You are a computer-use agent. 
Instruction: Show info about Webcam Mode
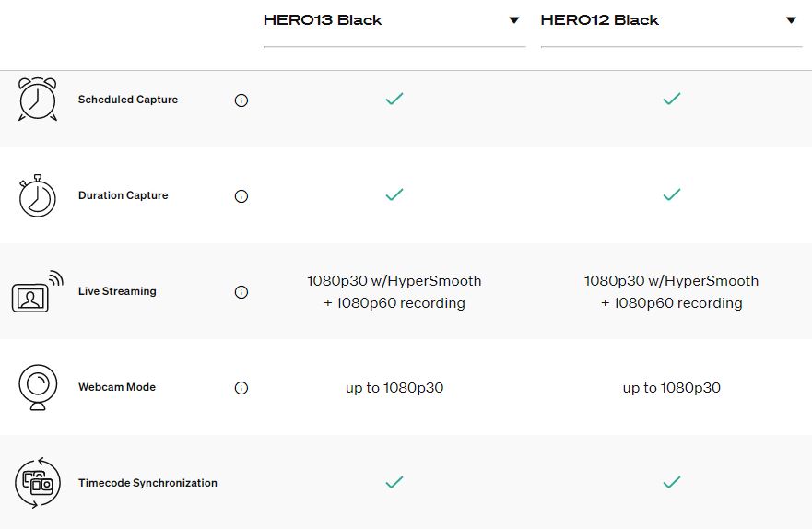coord(241,388)
